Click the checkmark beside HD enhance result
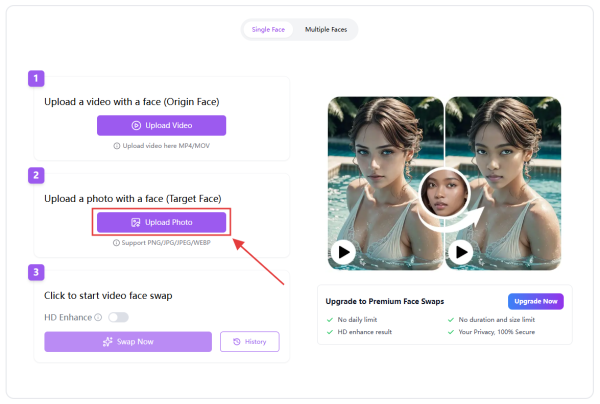The width and height of the screenshot is (600, 404). pyautogui.click(x=330, y=331)
